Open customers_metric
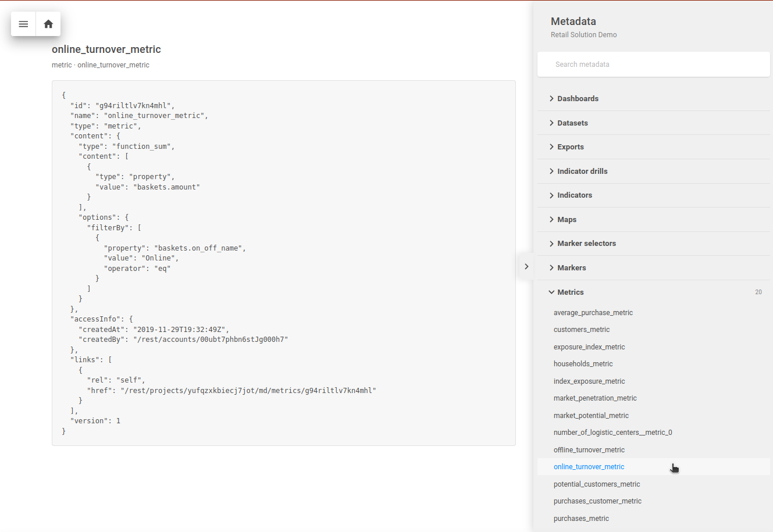The image size is (773, 532). (582, 330)
